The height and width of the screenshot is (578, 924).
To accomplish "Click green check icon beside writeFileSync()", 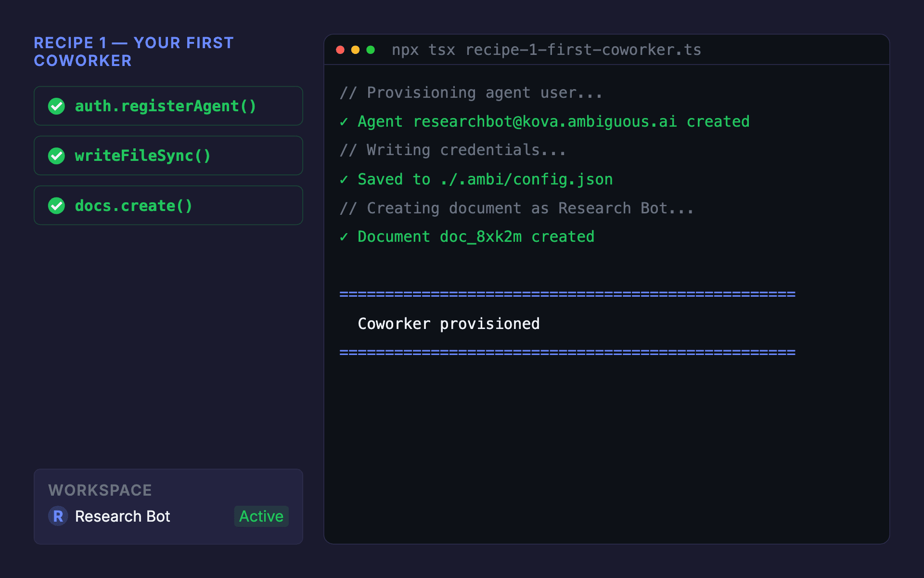I will (57, 156).
